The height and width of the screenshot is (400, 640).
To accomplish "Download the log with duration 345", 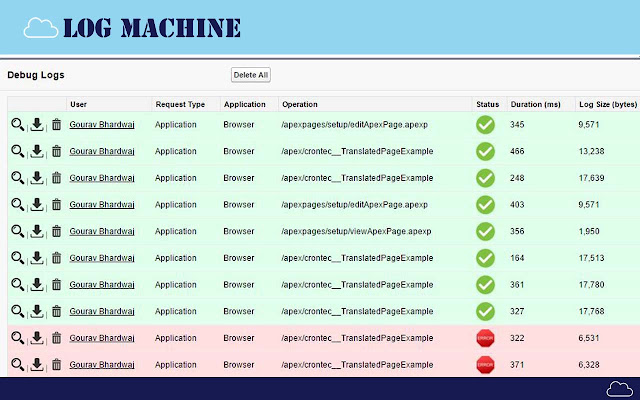I will click(x=37, y=124).
